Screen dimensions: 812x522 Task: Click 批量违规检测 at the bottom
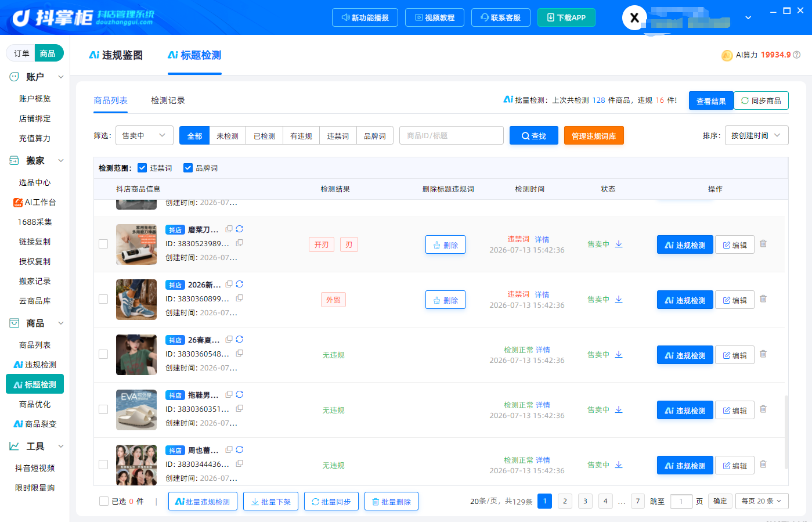click(x=203, y=501)
